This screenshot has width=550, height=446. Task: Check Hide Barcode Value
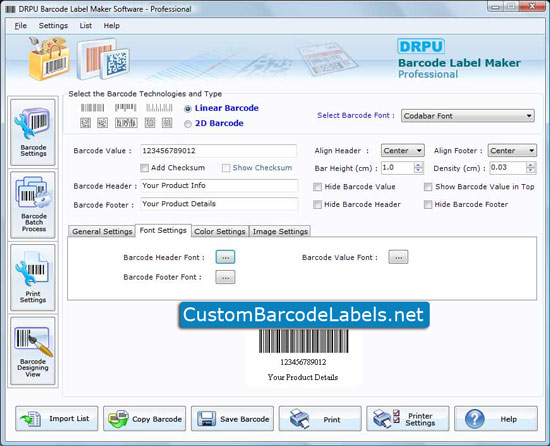click(x=317, y=187)
